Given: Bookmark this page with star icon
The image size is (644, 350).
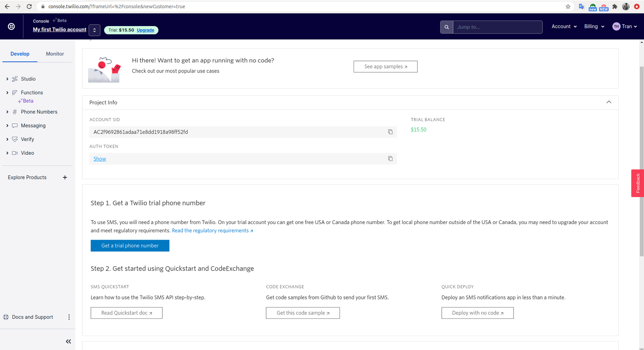Looking at the screenshot, I should click(x=568, y=7).
